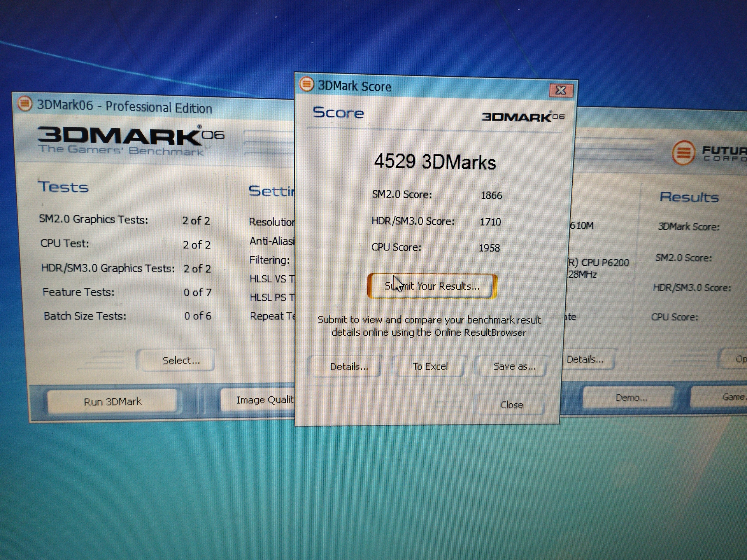The image size is (747, 560).
Task: Click Run 3DMark in main window
Action: pos(112,401)
